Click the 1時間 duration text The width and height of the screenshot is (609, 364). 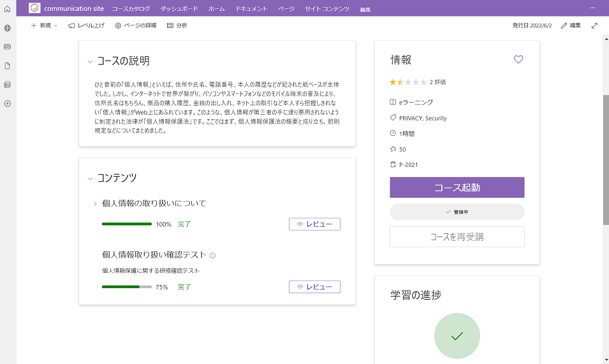[x=407, y=133]
